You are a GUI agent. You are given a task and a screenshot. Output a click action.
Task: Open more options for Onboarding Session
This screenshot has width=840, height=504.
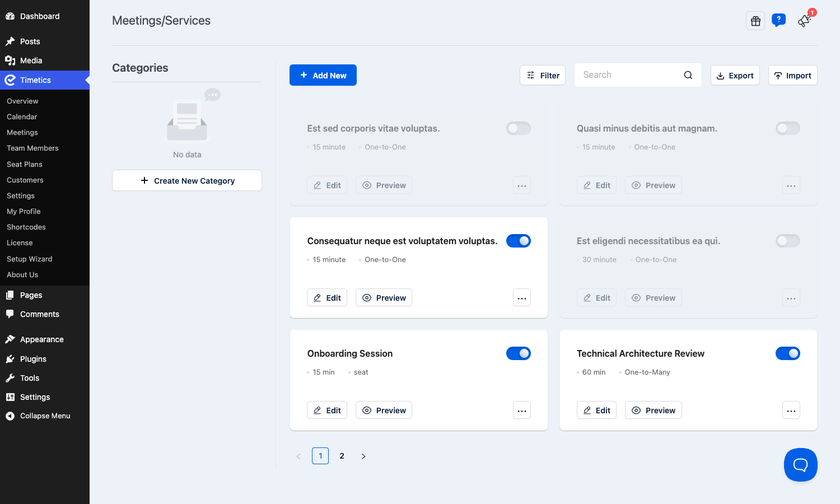pyautogui.click(x=522, y=410)
